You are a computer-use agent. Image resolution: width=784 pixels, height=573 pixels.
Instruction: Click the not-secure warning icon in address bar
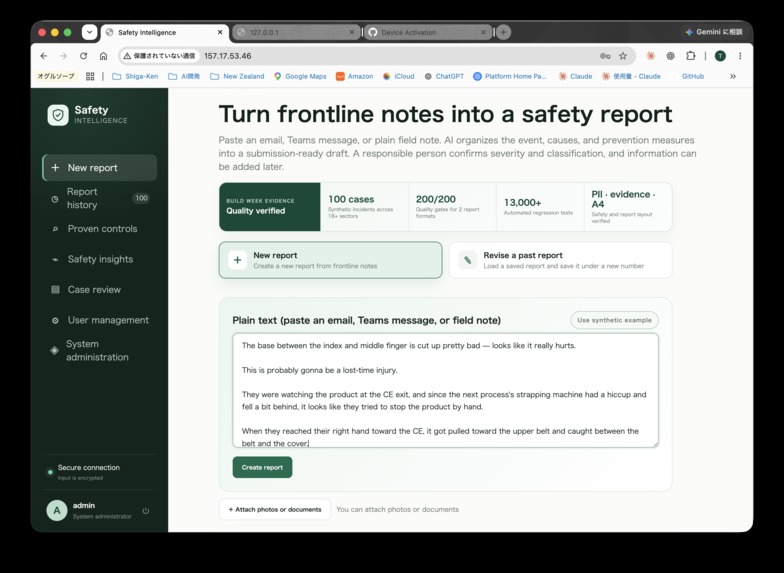pyautogui.click(x=127, y=56)
